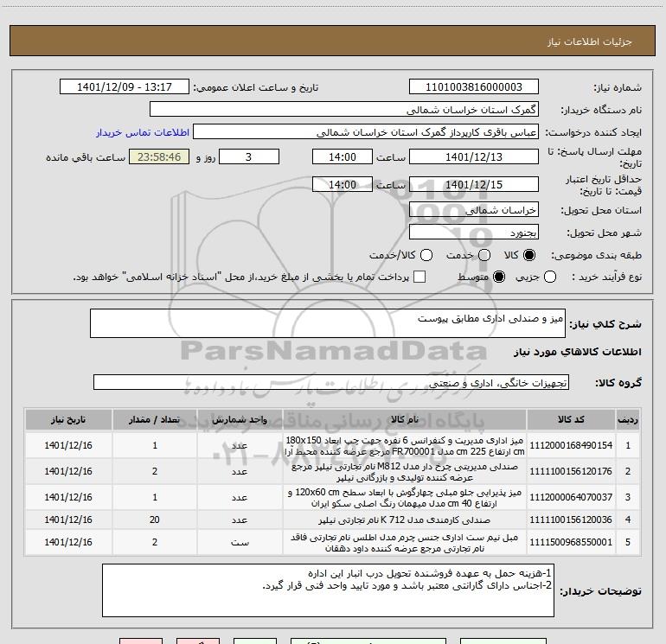666x644 pixels.
Task: Click the تاریخ نیاز column header
Action: [68, 419]
